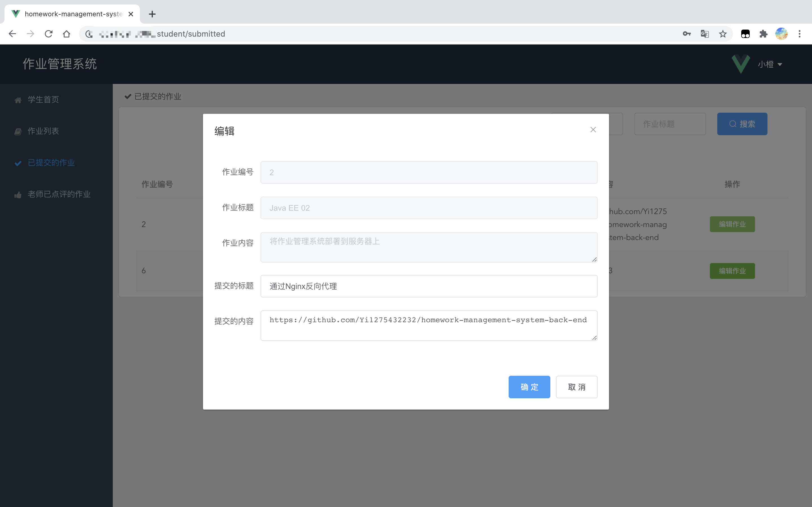The image size is (812, 507).
Task: Click the Vue logo in the top navbar
Action: 741,64
